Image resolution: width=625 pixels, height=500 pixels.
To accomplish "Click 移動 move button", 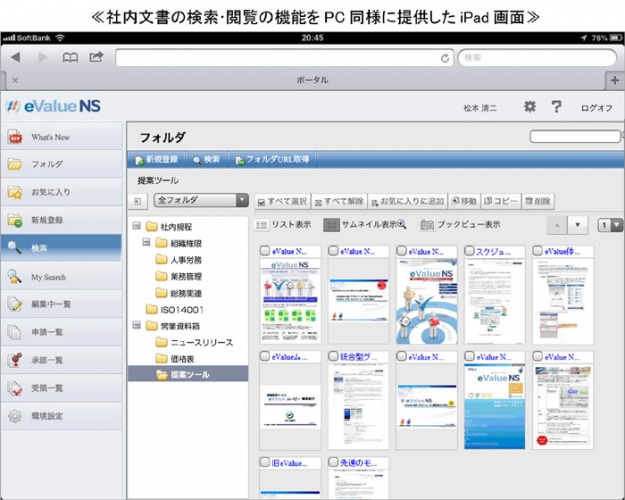I will click(464, 201).
